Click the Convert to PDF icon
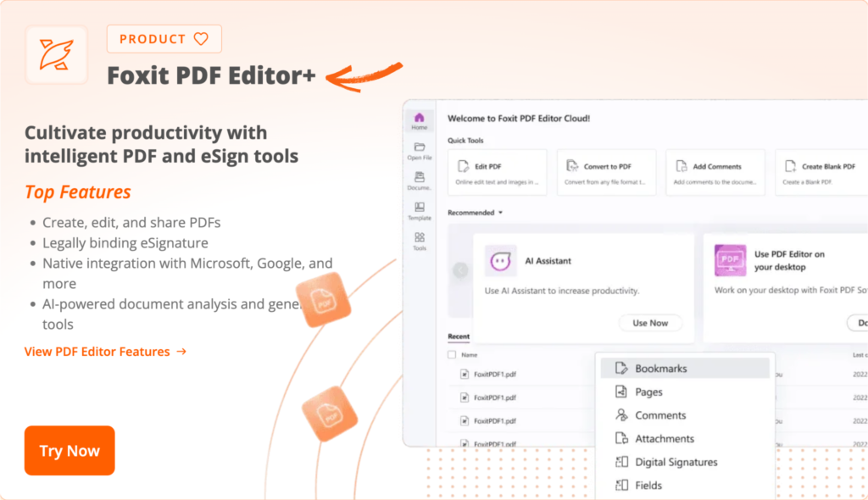Screen dimensions: 868x500 click(x=572, y=166)
